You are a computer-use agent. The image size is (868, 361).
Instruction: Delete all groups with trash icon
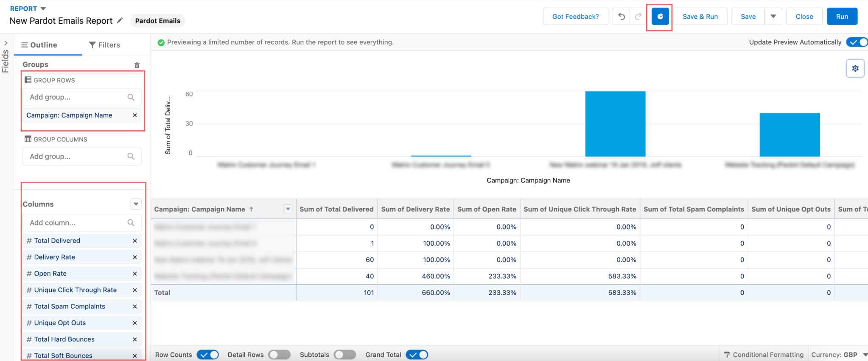(137, 65)
